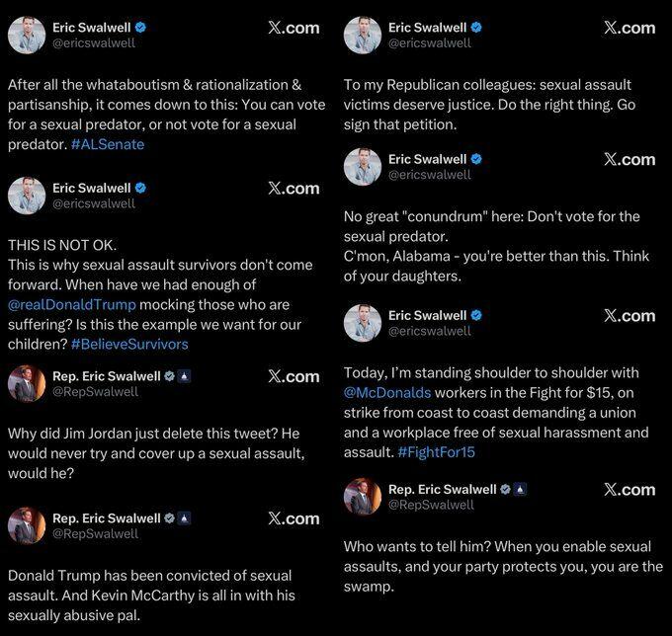The width and height of the screenshot is (672, 636).
Task: Click the grey verified badge on the Kevin McCarthy tweet
Action: tap(170, 518)
